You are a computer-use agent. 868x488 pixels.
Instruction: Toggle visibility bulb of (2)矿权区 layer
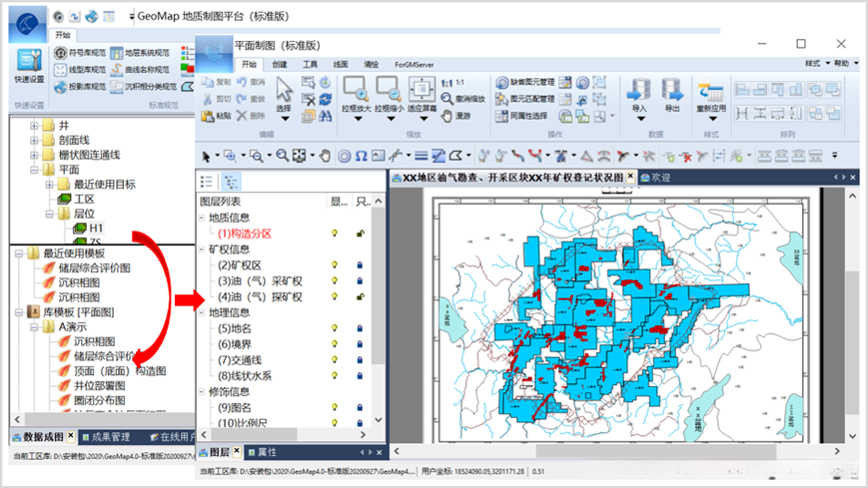tap(335, 265)
